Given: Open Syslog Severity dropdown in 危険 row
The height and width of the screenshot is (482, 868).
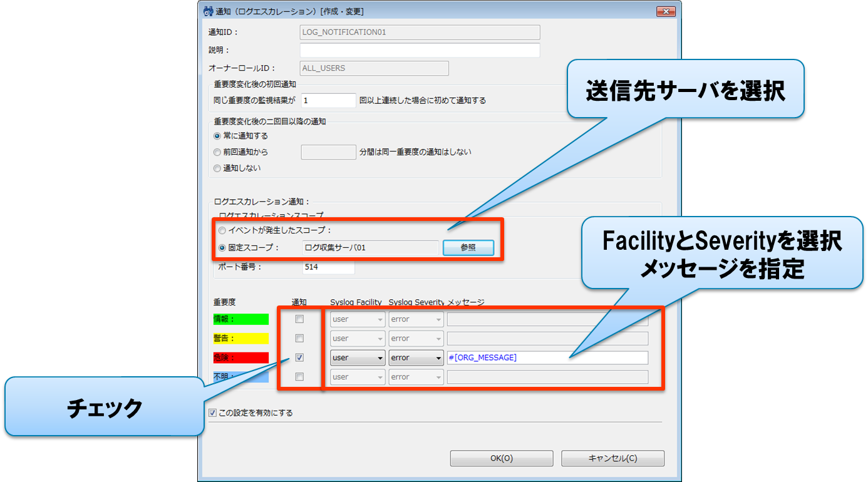Looking at the screenshot, I should click(416, 358).
